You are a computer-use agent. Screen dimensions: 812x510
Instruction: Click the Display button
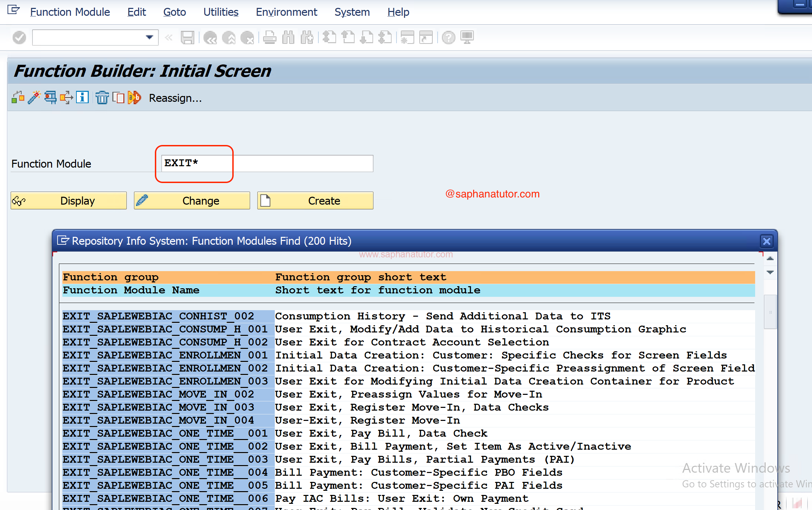(69, 201)
